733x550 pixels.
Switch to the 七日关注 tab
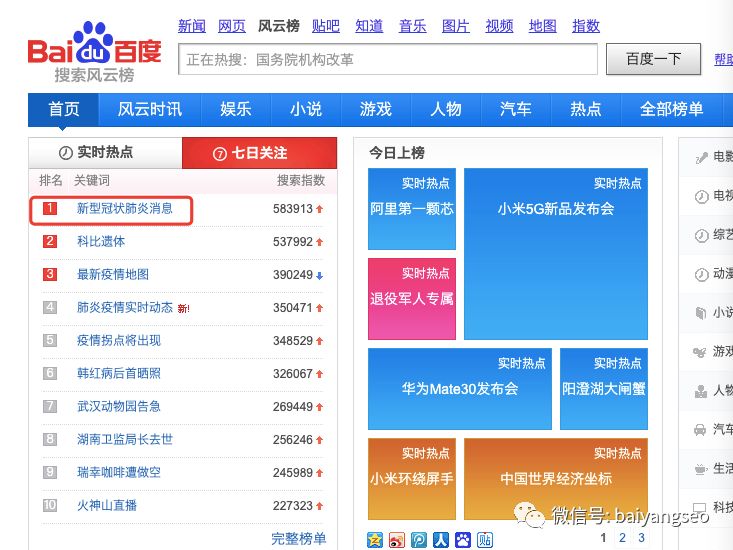click(259, 153)
